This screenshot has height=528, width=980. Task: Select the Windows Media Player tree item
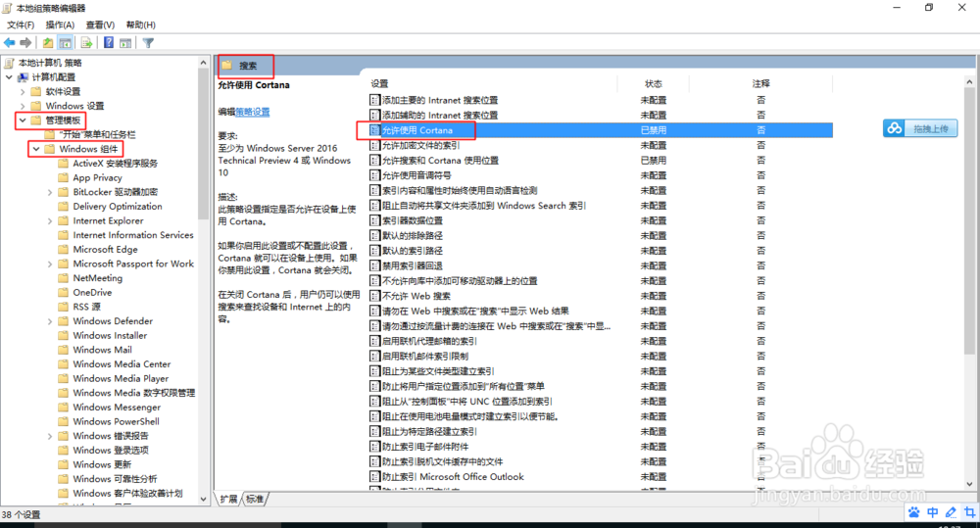pos(121,379)
